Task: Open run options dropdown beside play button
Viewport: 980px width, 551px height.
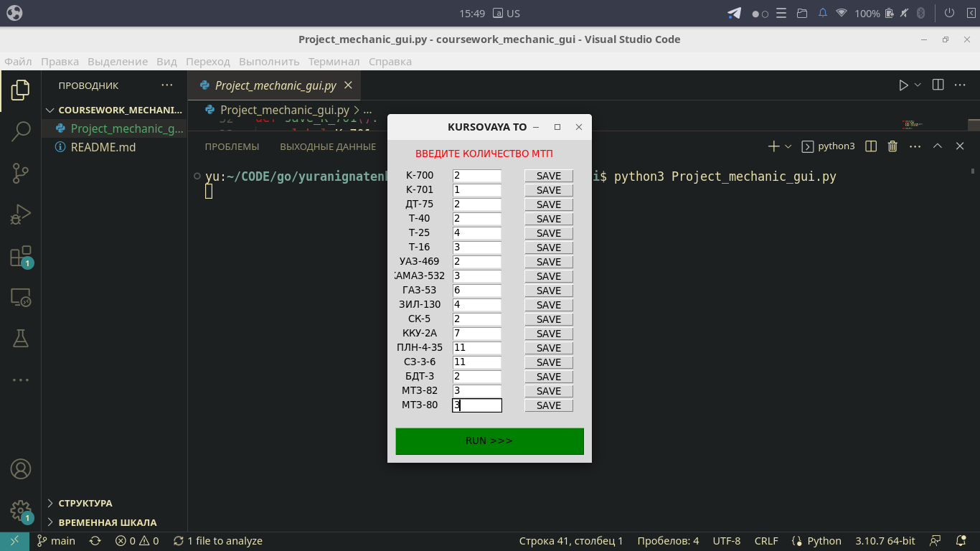Action: [918, 85]
